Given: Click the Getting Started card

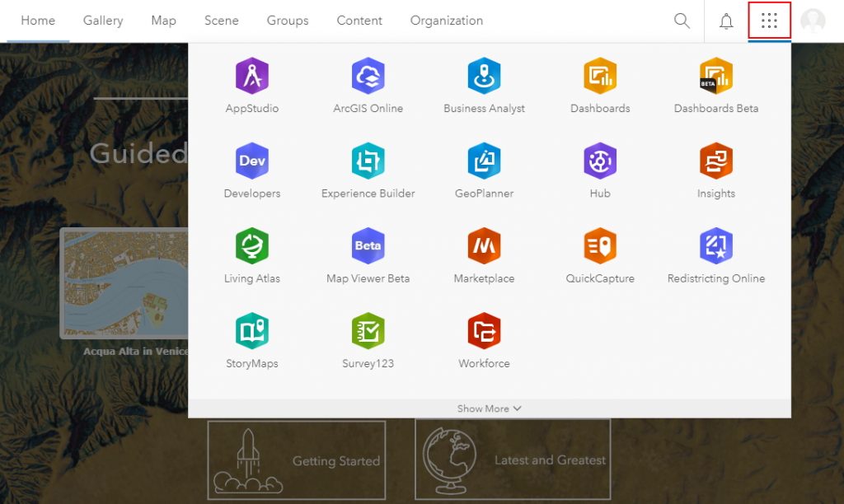Looking at the screenshot, I should [x=297, y=460].
